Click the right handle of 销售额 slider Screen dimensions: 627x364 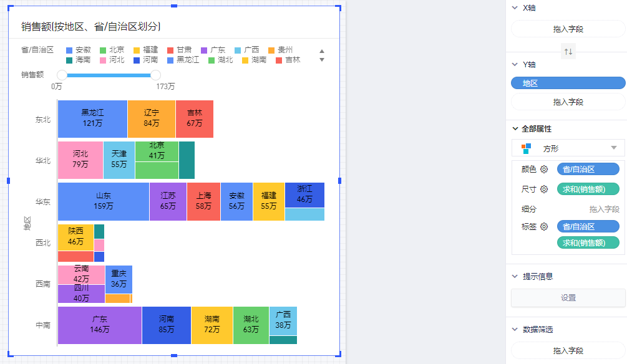coord(156,75)
